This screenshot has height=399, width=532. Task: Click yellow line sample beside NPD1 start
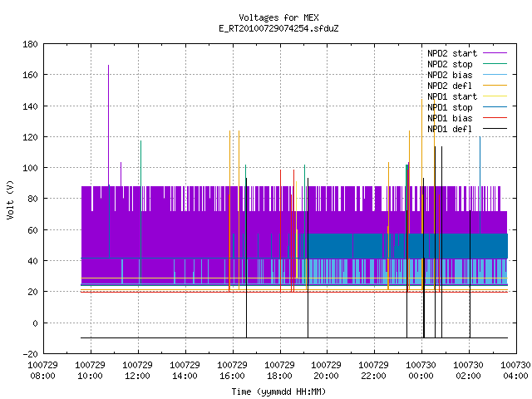click(495, 96)
